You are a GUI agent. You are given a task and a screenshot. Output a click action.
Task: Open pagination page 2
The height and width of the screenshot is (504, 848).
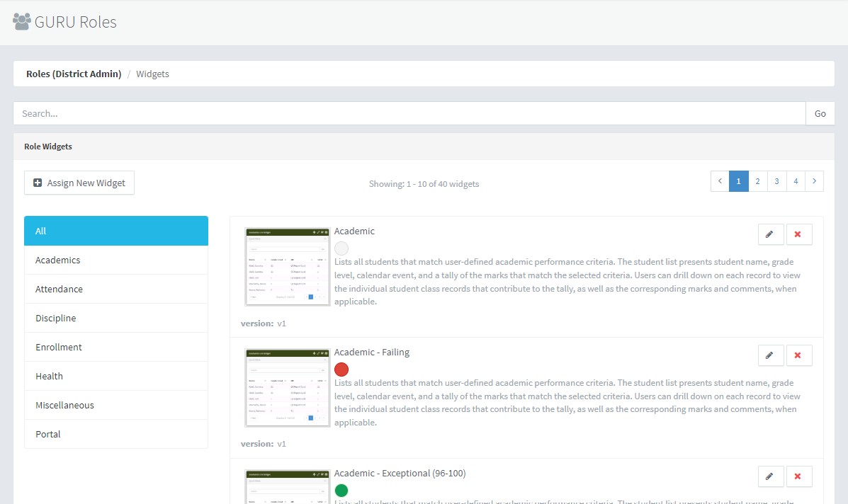(758, 181)
